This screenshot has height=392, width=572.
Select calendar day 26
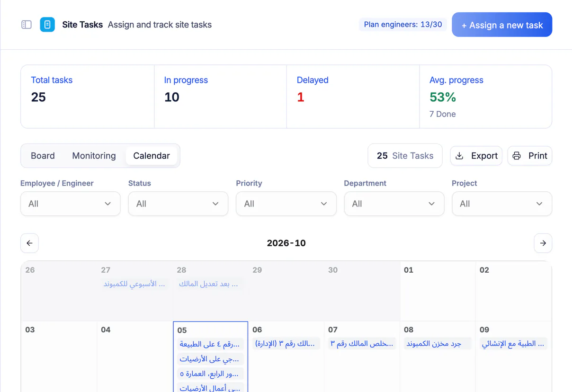tap(59, 291)
